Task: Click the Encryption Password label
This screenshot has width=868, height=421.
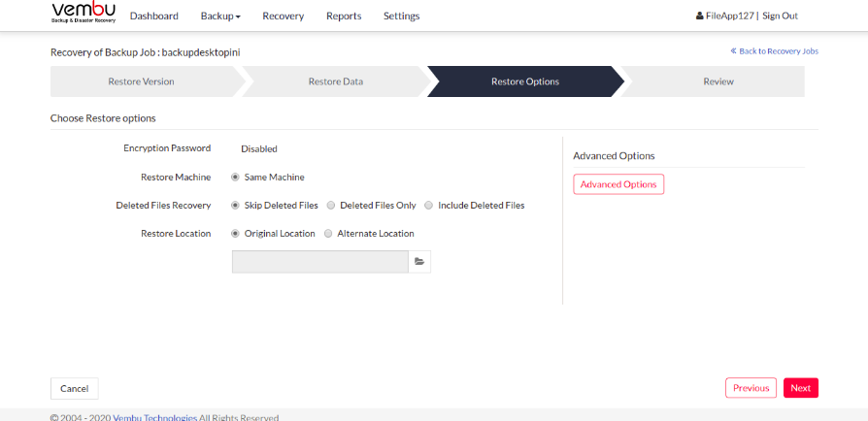Action: click(x=167, y=148)
